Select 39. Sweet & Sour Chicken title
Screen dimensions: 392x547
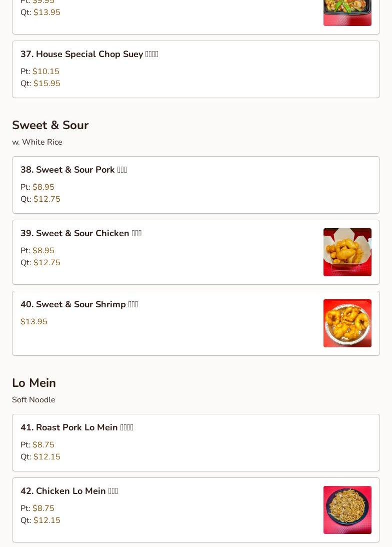coord(80,233)
